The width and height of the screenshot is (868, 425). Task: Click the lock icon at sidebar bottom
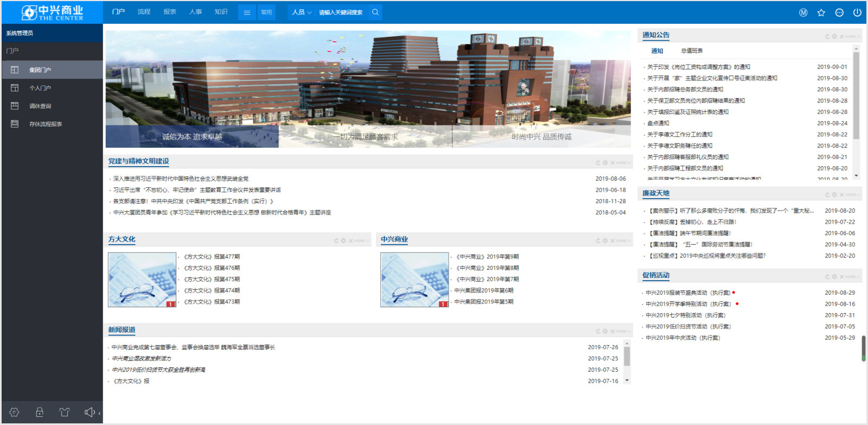click(40, 413)
